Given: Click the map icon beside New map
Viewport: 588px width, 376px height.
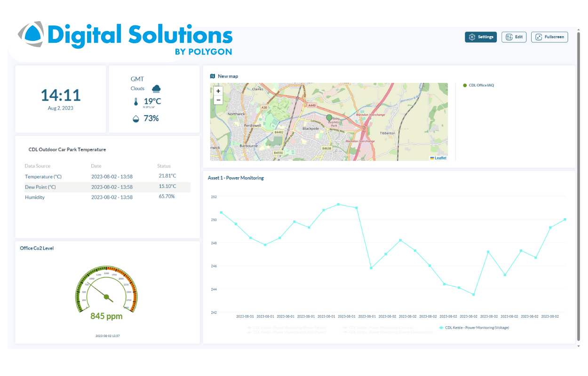Looking at the screenshot, I should pyautogui.click(x=213, y=76).
